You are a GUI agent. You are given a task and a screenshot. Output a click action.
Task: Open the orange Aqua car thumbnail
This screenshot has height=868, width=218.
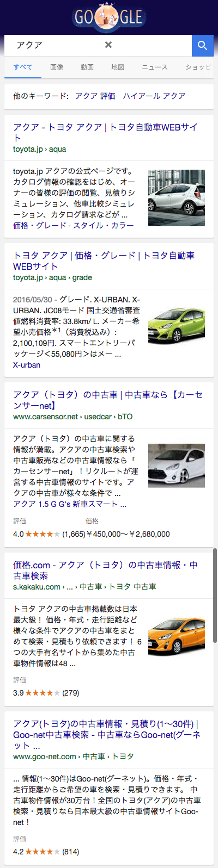(x=177, y=635)
